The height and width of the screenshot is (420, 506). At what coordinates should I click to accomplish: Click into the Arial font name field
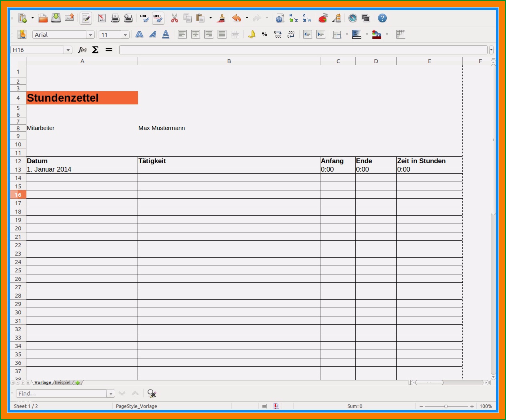coord(60,35)
